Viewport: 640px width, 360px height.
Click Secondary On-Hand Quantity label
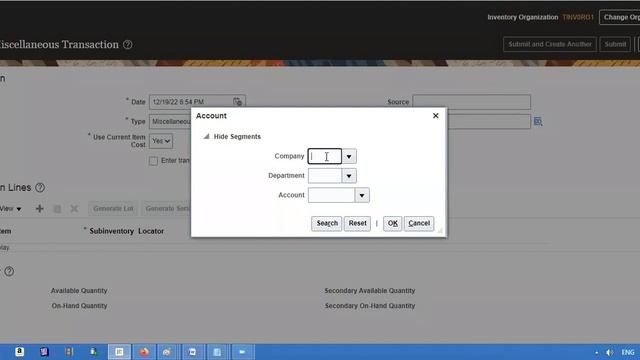(370, 306)
